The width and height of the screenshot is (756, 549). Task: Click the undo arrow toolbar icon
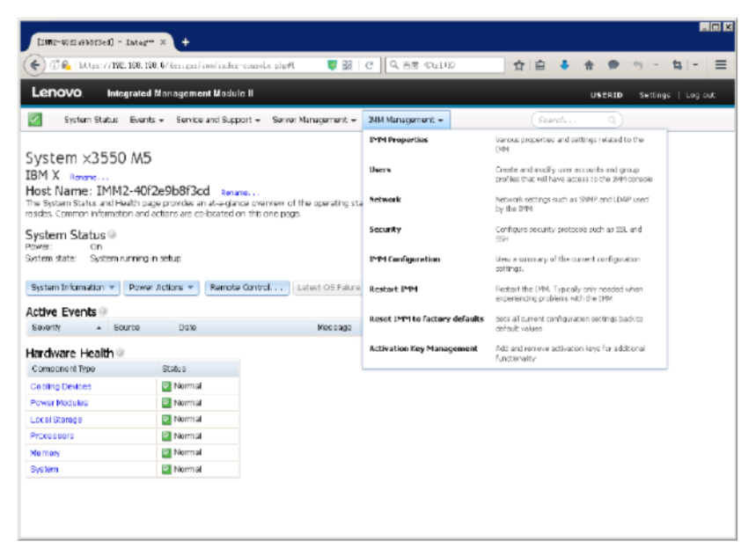(x=638, y=65)
